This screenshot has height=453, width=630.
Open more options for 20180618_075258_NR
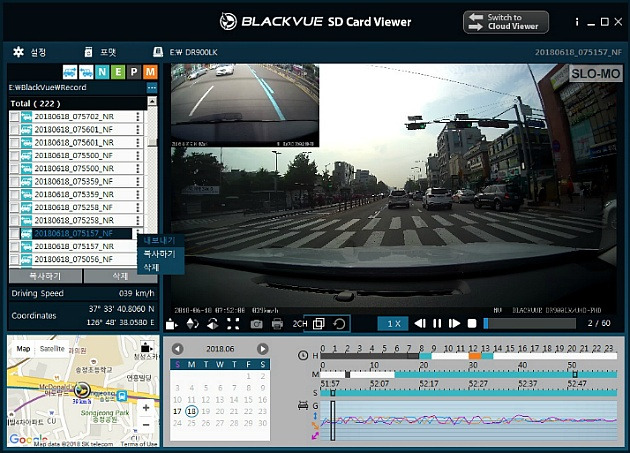point(138,220)
